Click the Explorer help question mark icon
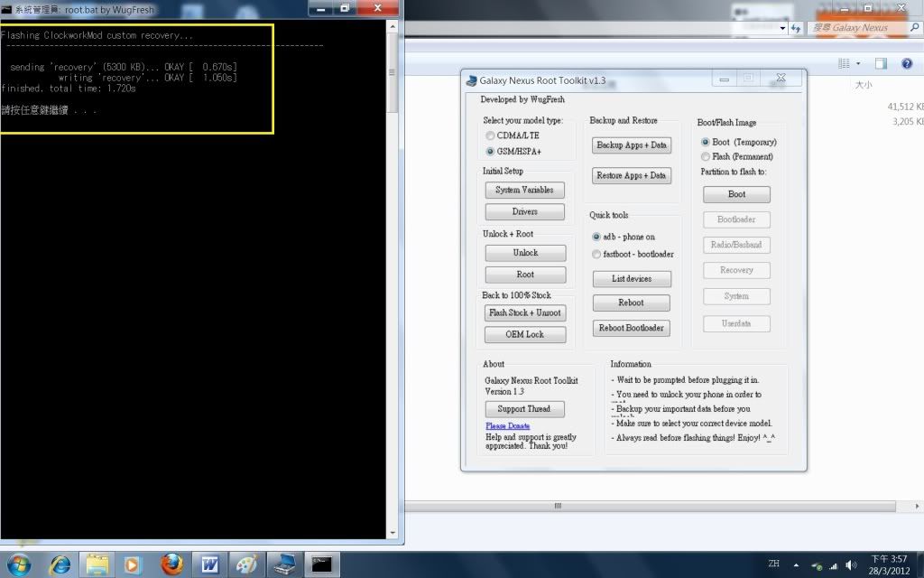924x578 pixels. click(907, 64)
